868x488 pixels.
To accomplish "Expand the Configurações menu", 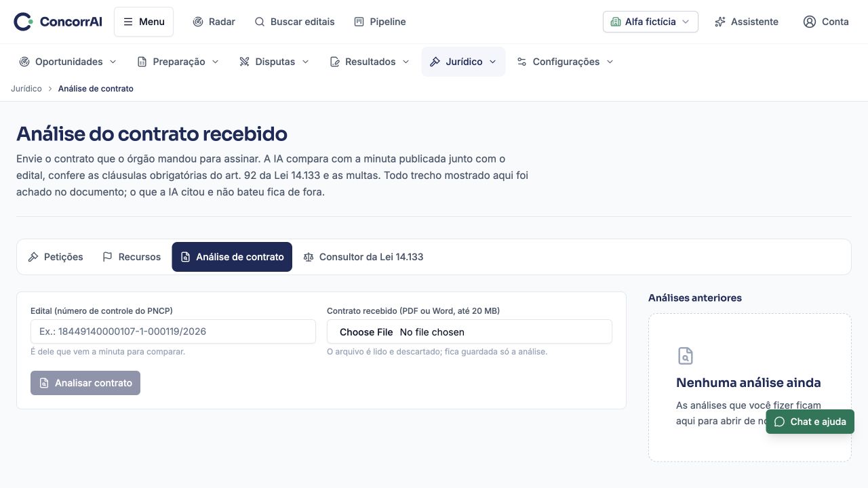I will tap(565, 62).
